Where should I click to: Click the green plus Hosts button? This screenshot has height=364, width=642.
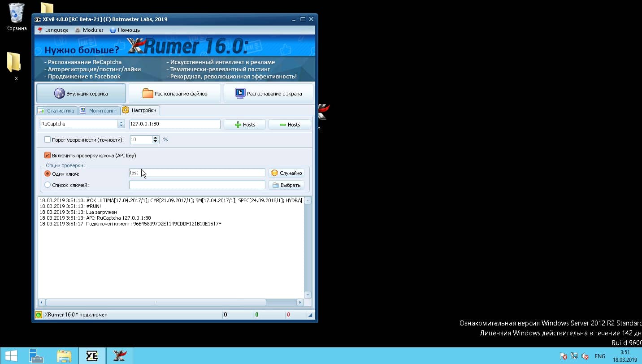[x=245, y=125]
